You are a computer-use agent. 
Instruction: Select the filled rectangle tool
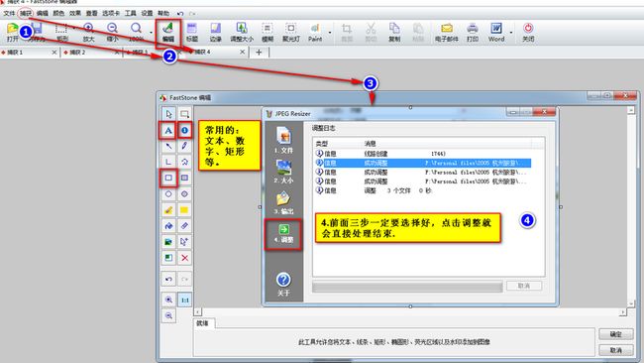click(x=184, y=178)
